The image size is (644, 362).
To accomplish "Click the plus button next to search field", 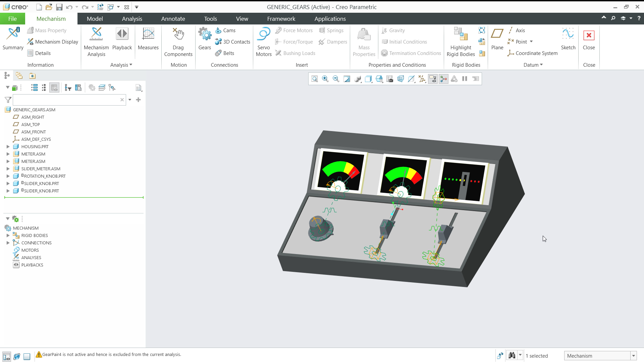I will coord(138,100).
